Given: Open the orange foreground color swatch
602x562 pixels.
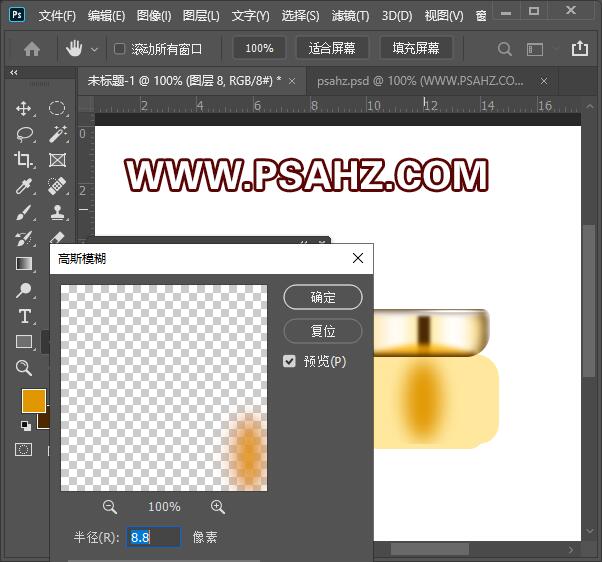Looking at the screenshot, I should point(34,401).
